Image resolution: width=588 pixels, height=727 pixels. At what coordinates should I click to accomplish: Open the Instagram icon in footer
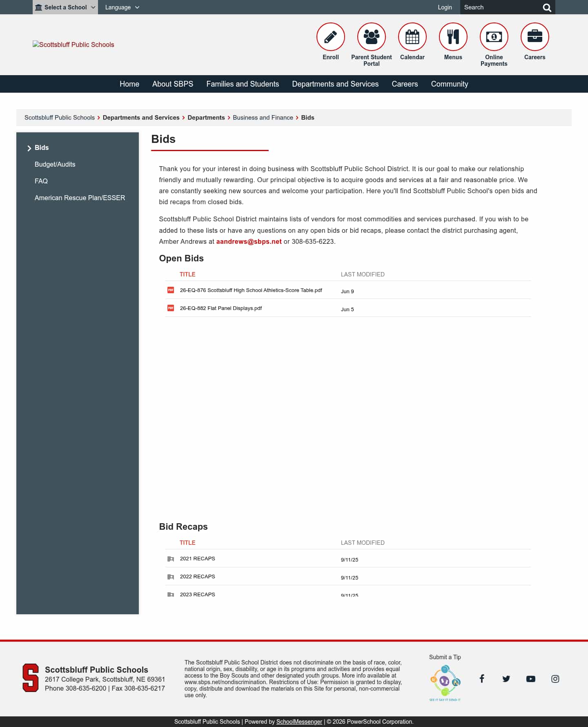tap(555, 679)
